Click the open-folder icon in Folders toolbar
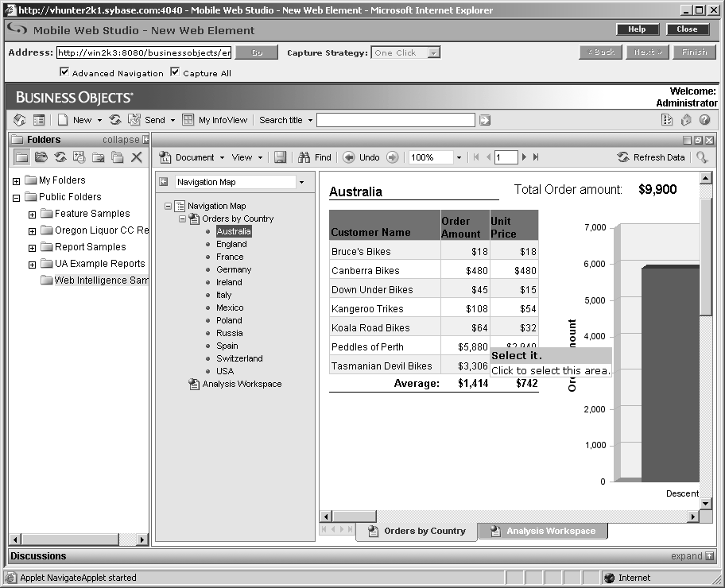Image resolution: width=725 pixels, height=588 pixels. [41, 157]
